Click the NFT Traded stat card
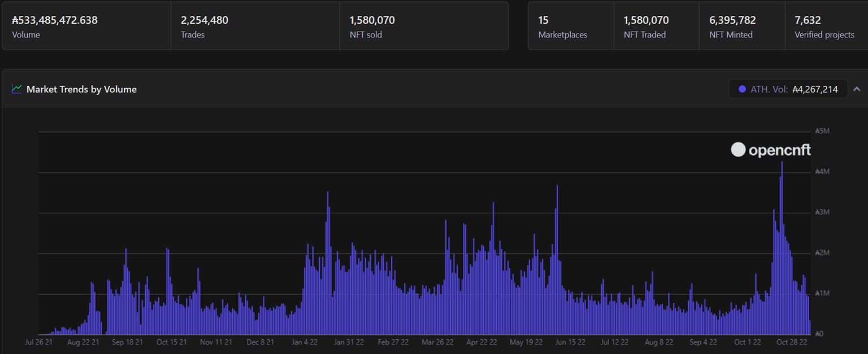Screen dimensions: 868x354 656,26
